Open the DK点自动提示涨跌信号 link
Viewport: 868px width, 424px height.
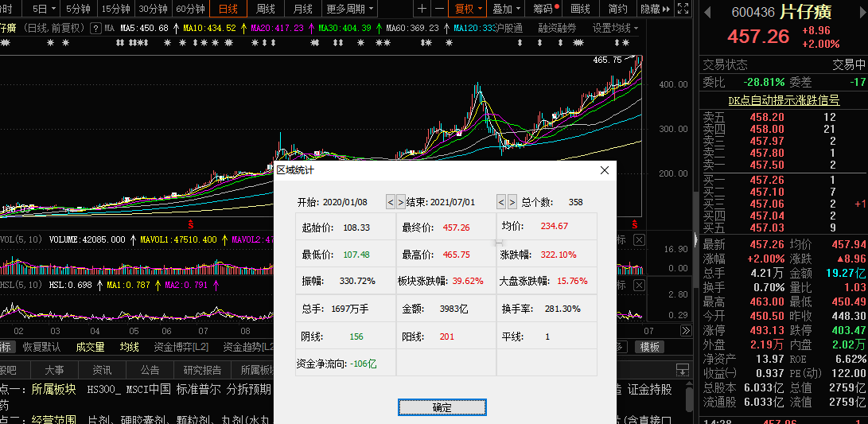784,100
